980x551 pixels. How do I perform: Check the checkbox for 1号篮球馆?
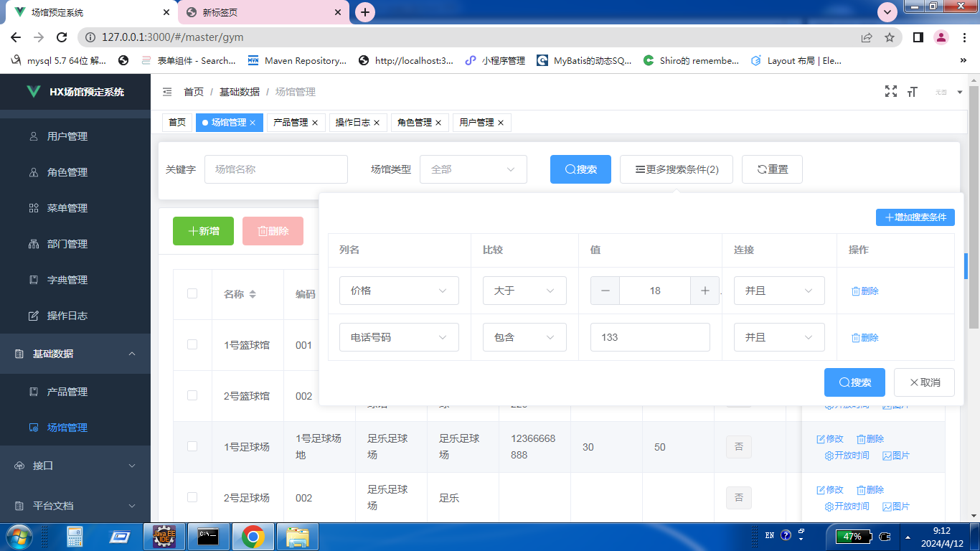(x=192, y=345)
